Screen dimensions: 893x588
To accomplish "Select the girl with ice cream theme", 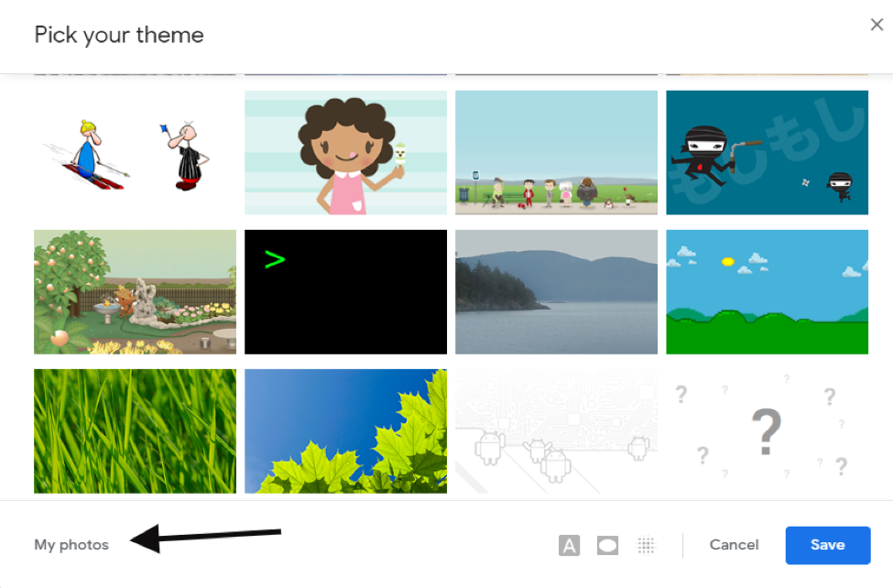I will point(345,153).
